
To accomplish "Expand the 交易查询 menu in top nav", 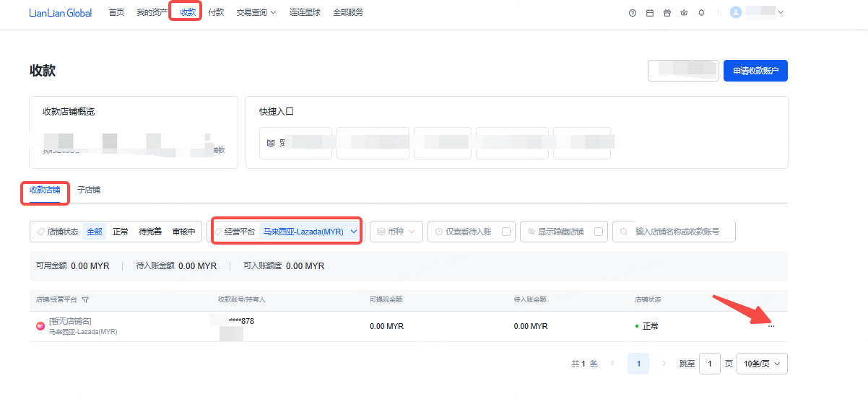I will click(x=256, y=12).
